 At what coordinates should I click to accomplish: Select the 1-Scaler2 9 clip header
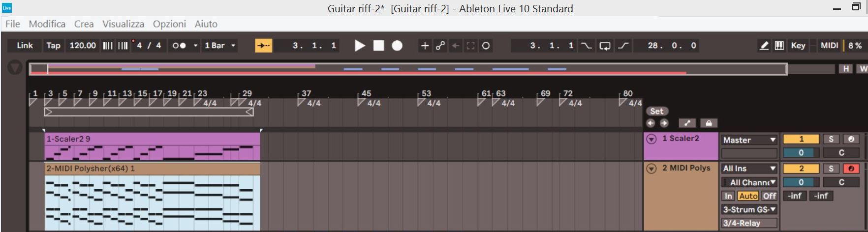tap(152, 139)
